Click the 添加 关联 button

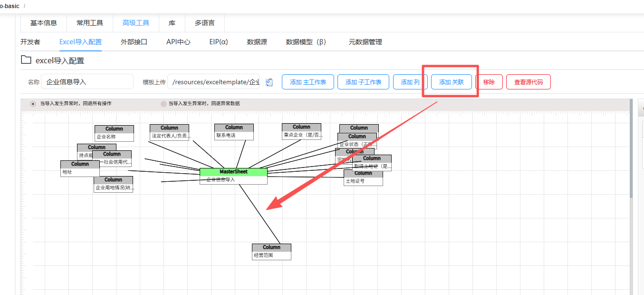pyautogui.click(x=452, y=82)
